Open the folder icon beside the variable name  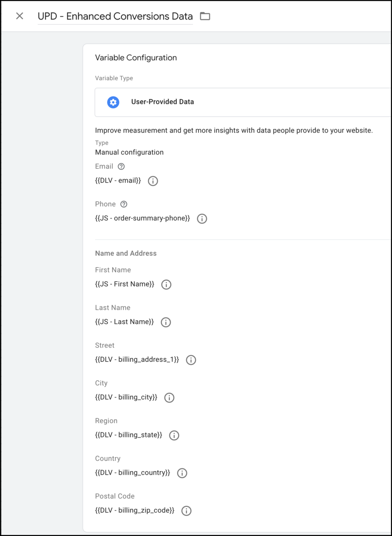point(205,16)
